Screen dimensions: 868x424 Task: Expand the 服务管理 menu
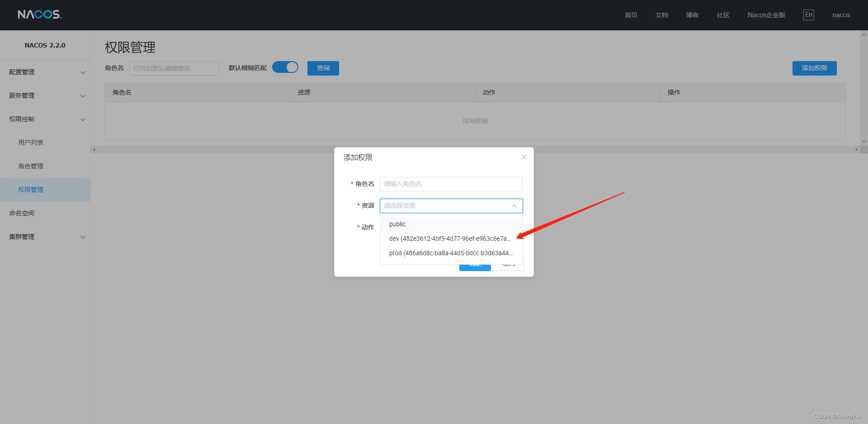click(x=45, y=95)
